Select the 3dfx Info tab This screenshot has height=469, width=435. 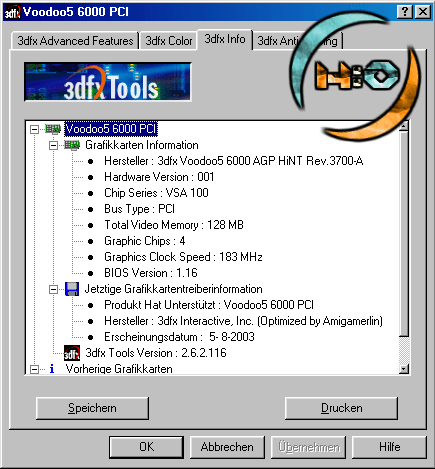pos(225,39)
